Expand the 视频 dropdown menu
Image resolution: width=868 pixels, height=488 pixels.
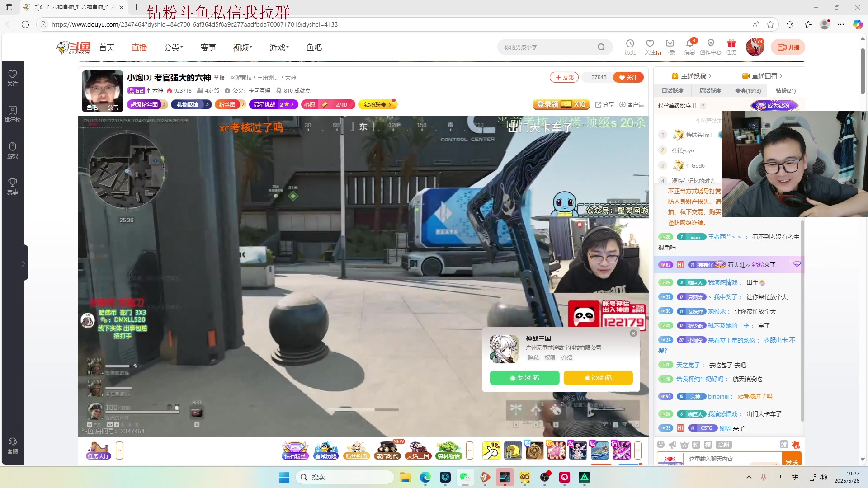point(243,47)
